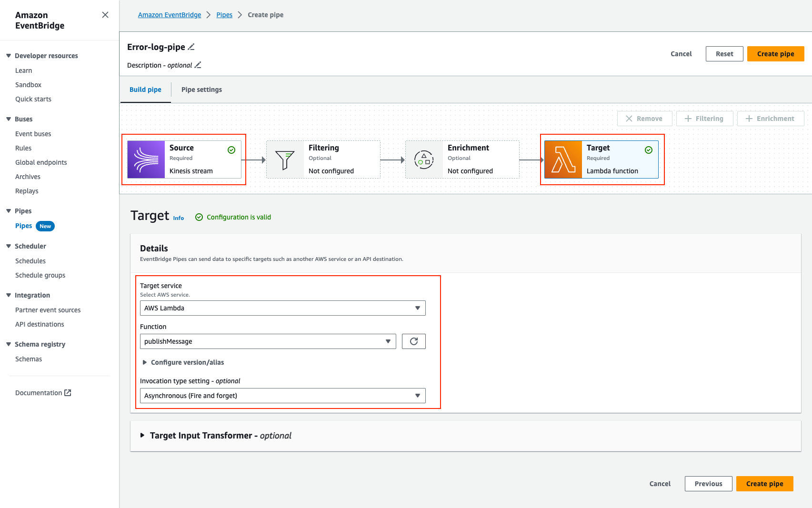
Task: Open Learn in the sidebar
Action: [24, 70]
